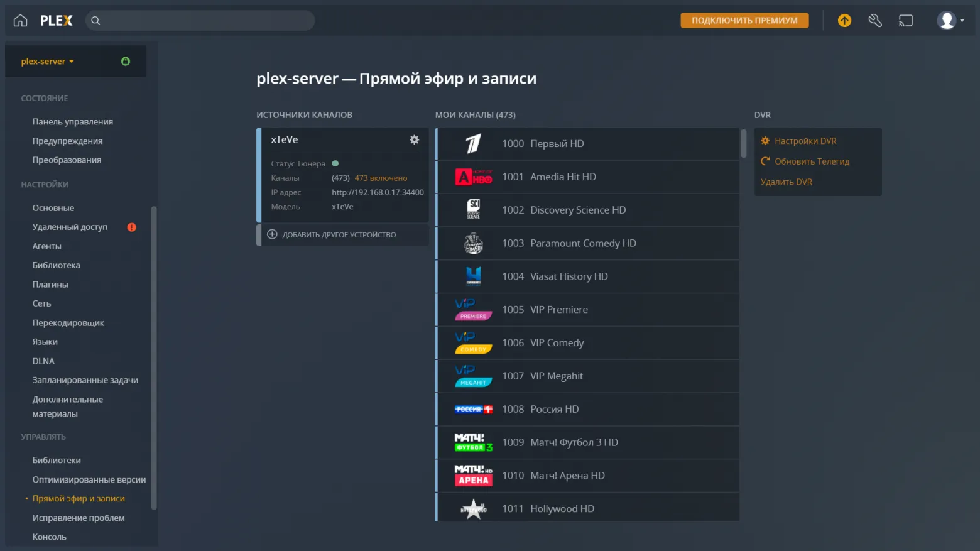The height and width of the screenshot is (551, 980).
Task: Open Агенты settings
Action: [x=47, y=246]
